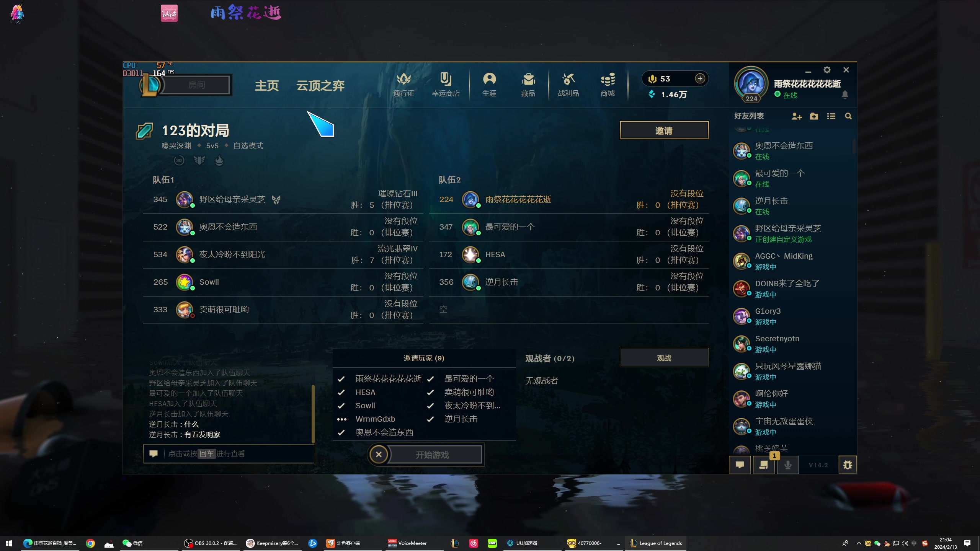Screen dimensions: 980x551
Task: Go to the 主页 home tab
Action: 267,85
